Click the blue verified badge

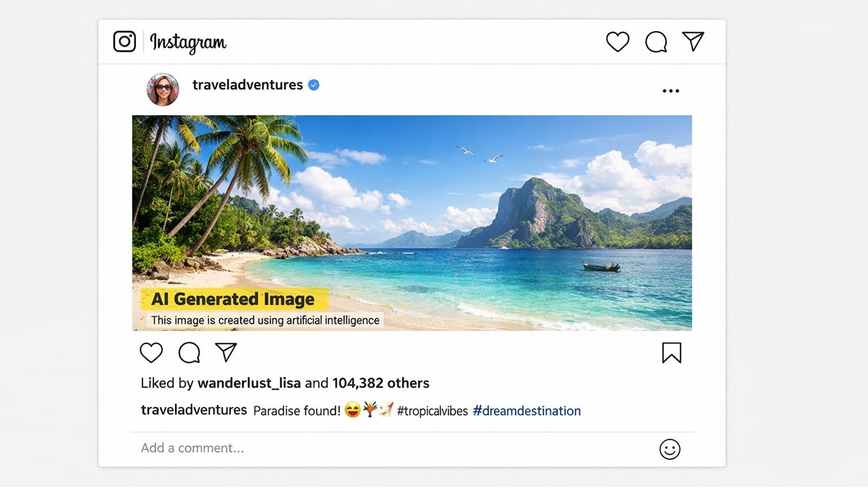314,85
